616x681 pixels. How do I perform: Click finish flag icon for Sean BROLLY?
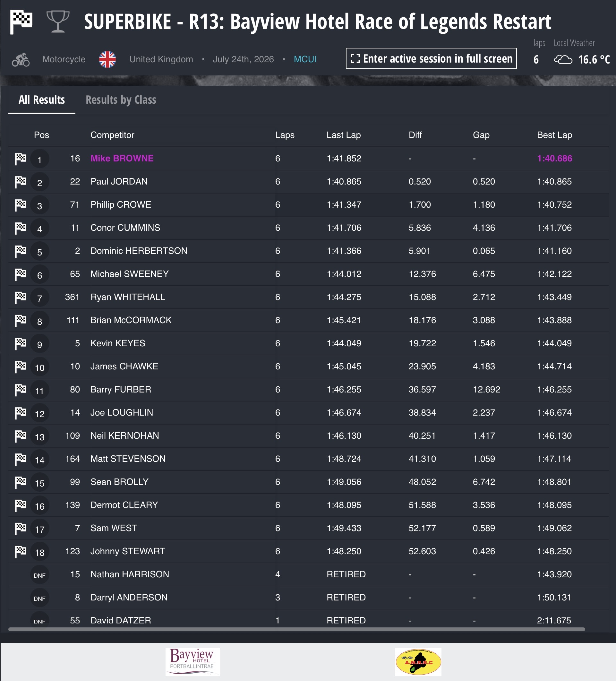point(20,482)
